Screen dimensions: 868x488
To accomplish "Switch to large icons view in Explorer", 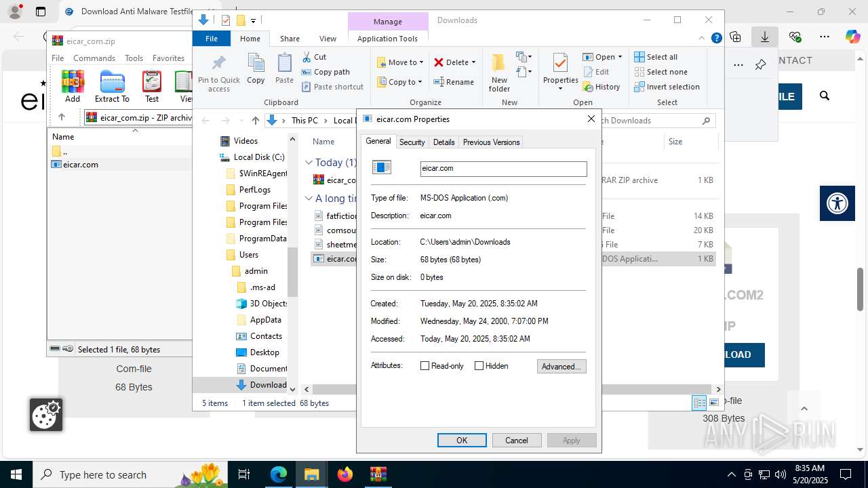I will [714, 403].
